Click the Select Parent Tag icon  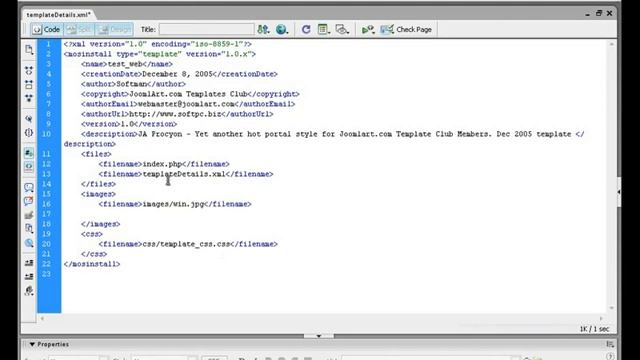pyautogui.click(x=29, y=119)
